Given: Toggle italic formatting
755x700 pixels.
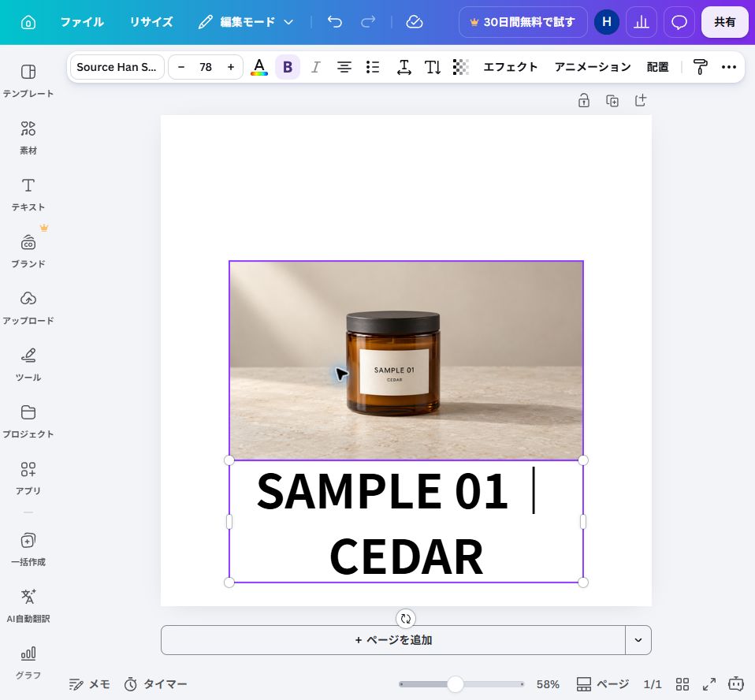Looking at the screenshot, I should pos(315,67).
